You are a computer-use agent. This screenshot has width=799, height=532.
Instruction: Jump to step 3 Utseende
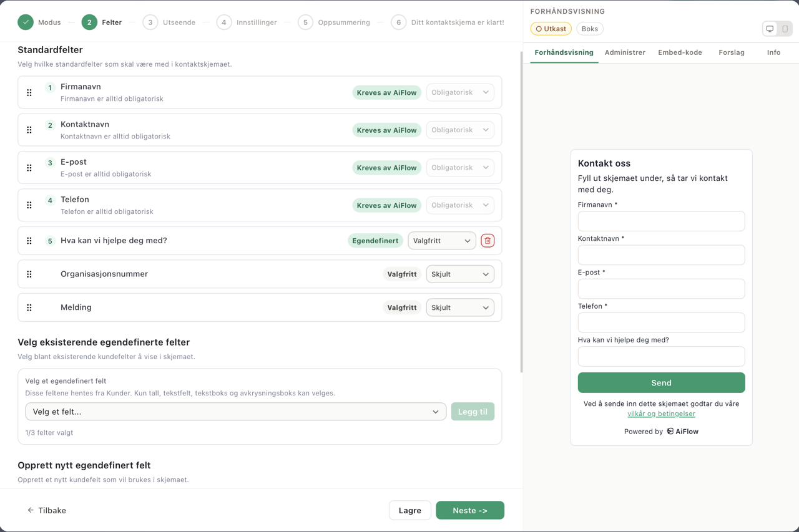(169, 22)
